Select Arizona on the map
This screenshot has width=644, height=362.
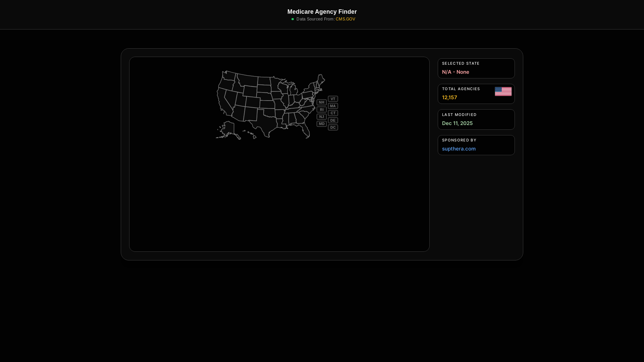238,114
